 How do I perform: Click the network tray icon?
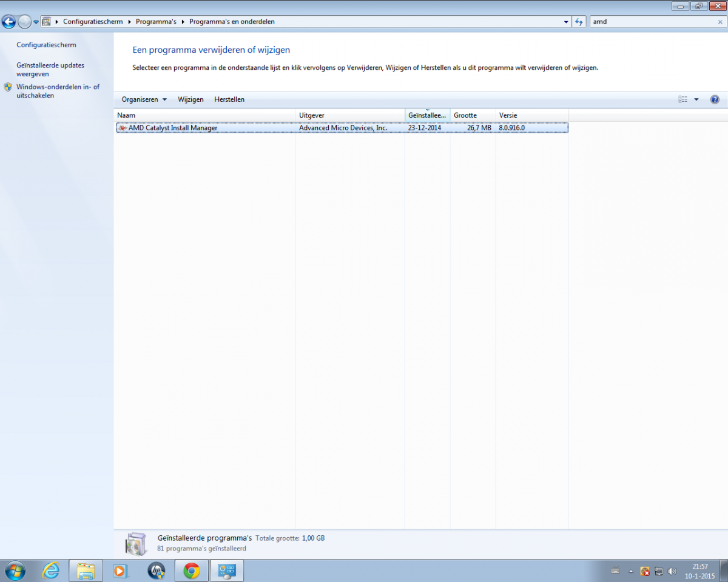659,571
